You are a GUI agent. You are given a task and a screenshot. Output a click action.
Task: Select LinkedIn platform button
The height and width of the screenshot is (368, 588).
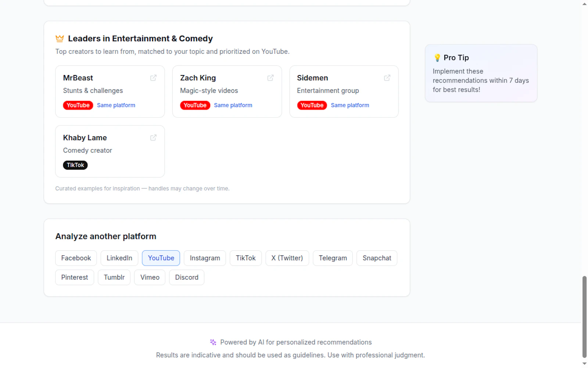tap(119, 258)
